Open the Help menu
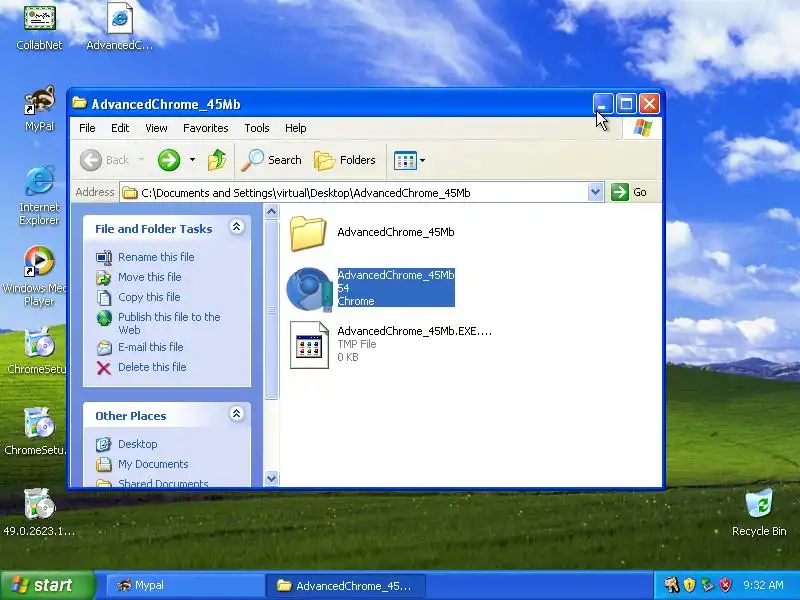The width and height of the screenshot is (800, 600). [295, 128]
